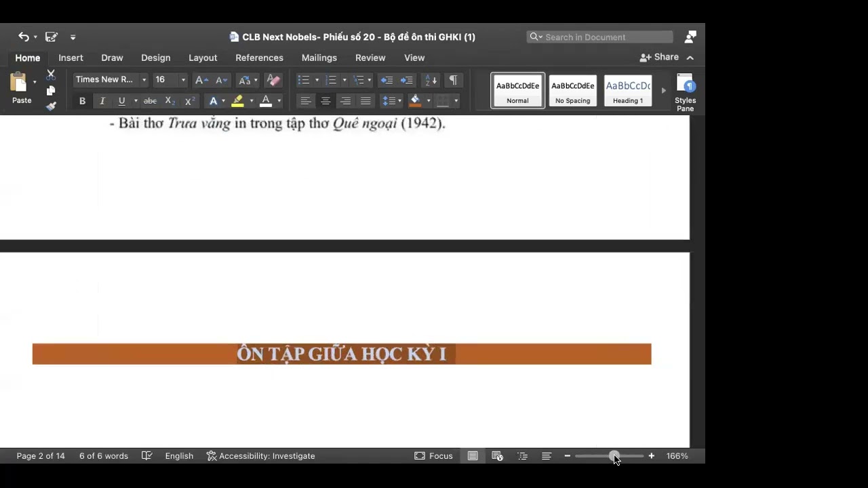
Task: Center the text alignment
Action: 325,101
